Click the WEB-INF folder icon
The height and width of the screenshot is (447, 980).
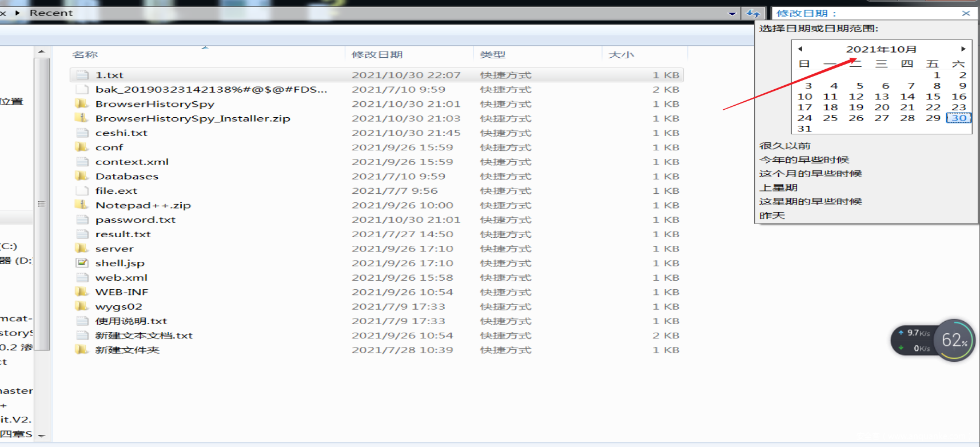tap(82, 292)
